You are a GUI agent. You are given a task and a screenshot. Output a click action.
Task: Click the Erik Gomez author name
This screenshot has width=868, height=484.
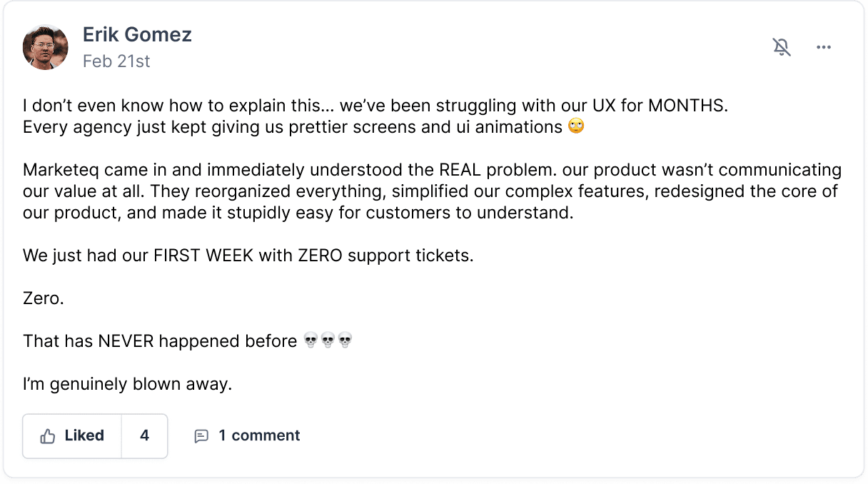tap(137, 34)
